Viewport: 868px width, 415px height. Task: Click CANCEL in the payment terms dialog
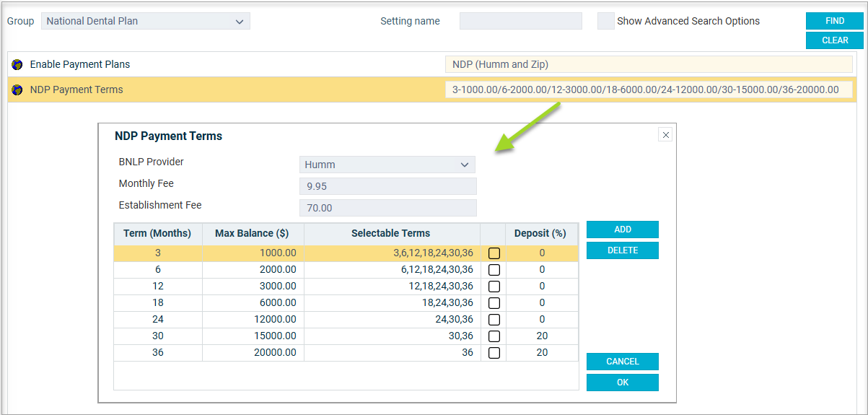(623, 362)
